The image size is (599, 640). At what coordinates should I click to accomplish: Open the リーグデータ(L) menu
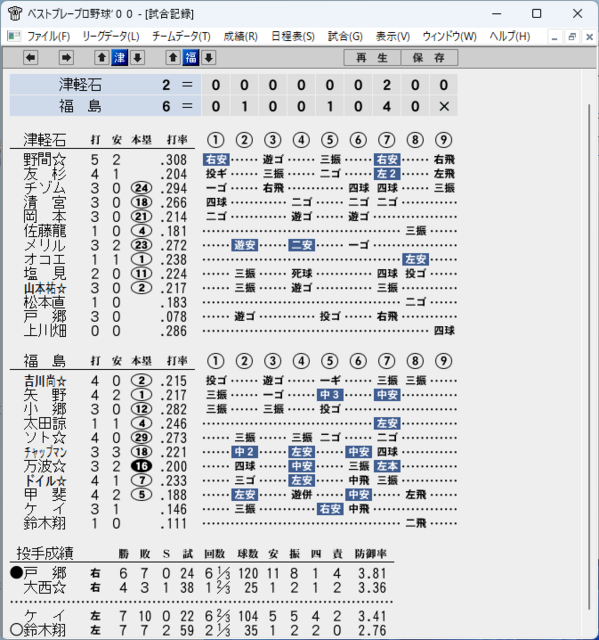point(111,36)
